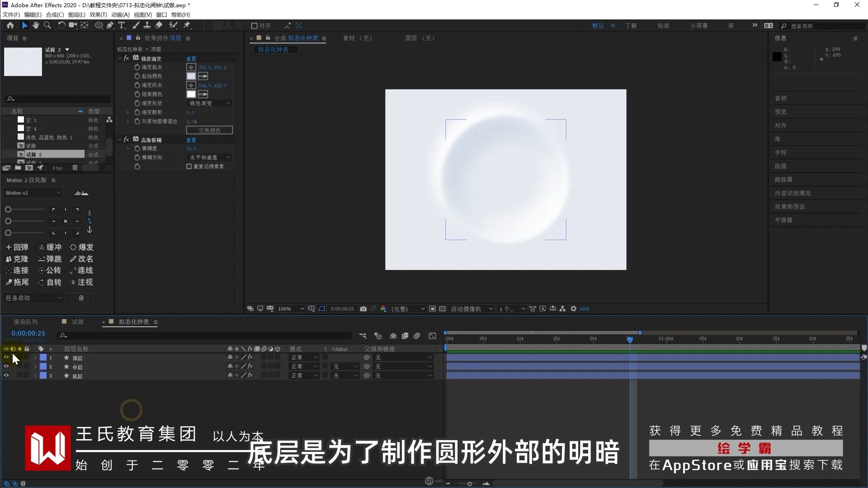
Task: Enable the 重复边缘像素 checkbox
Action: pos(189,166)
